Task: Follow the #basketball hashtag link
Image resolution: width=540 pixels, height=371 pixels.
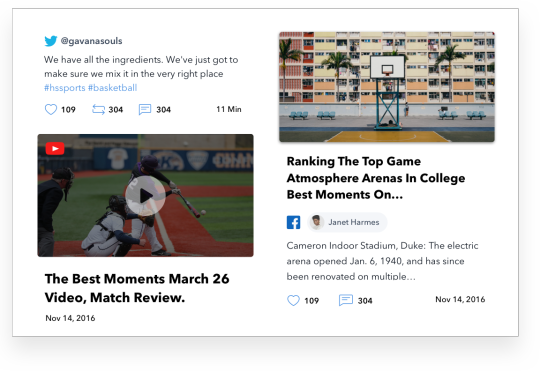Action: 113,88
